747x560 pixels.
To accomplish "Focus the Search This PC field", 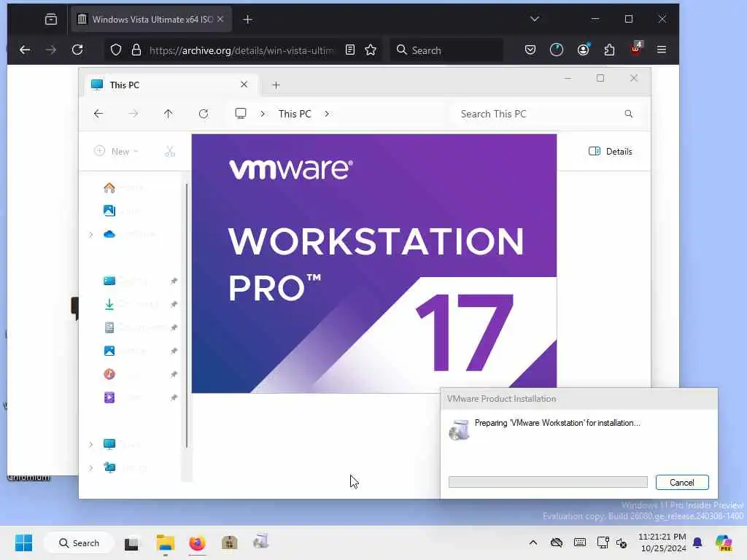I will [545, 114].
